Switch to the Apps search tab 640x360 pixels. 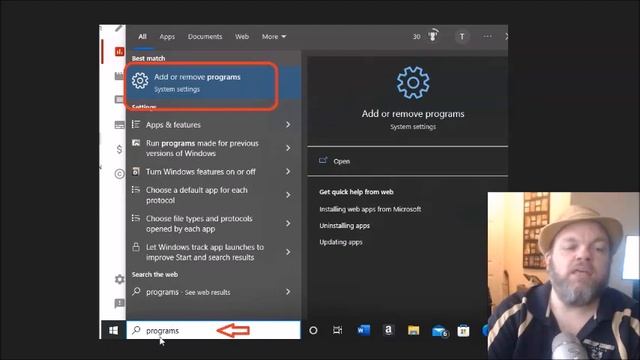pyautogui.click(x=167, y=37)
